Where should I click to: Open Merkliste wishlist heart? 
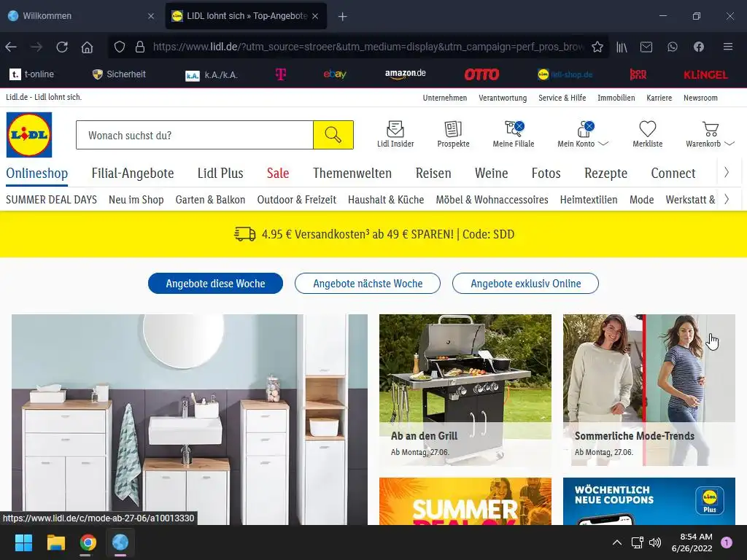click(648, 134)
